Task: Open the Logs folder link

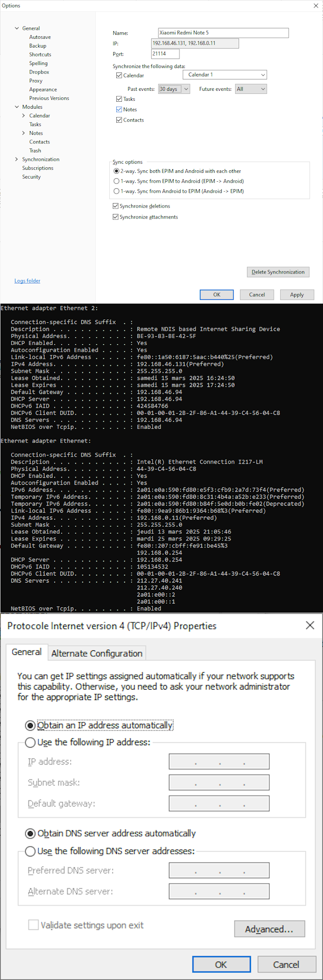Action: tap(27, 280)
